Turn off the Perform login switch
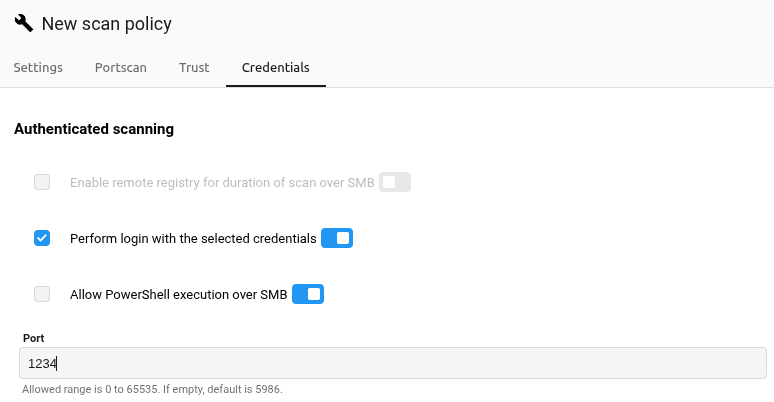Viewport: 774px width, 402px height. tap(337, 238)
